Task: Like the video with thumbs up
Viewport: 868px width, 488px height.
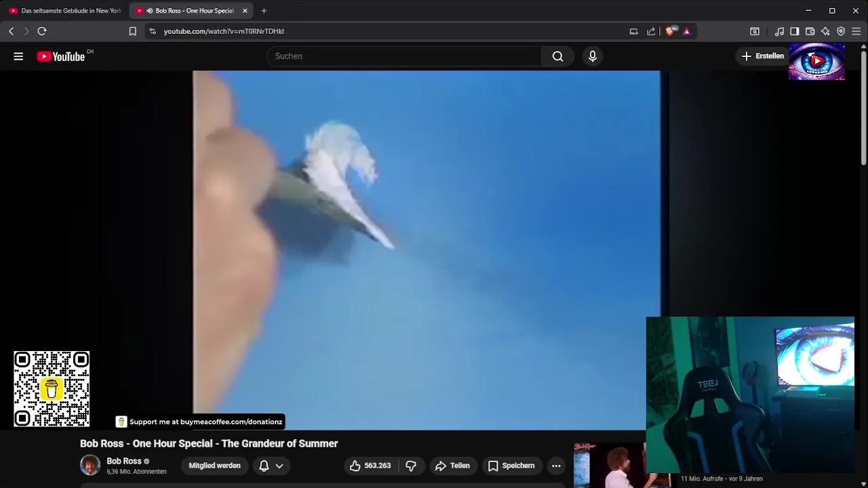Action: [x=370, y=466]
